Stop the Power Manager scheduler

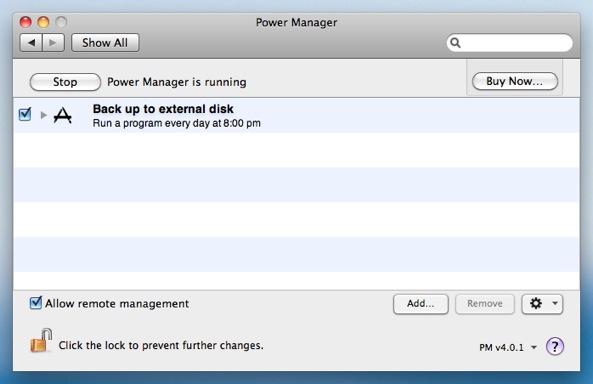point(65,82)
